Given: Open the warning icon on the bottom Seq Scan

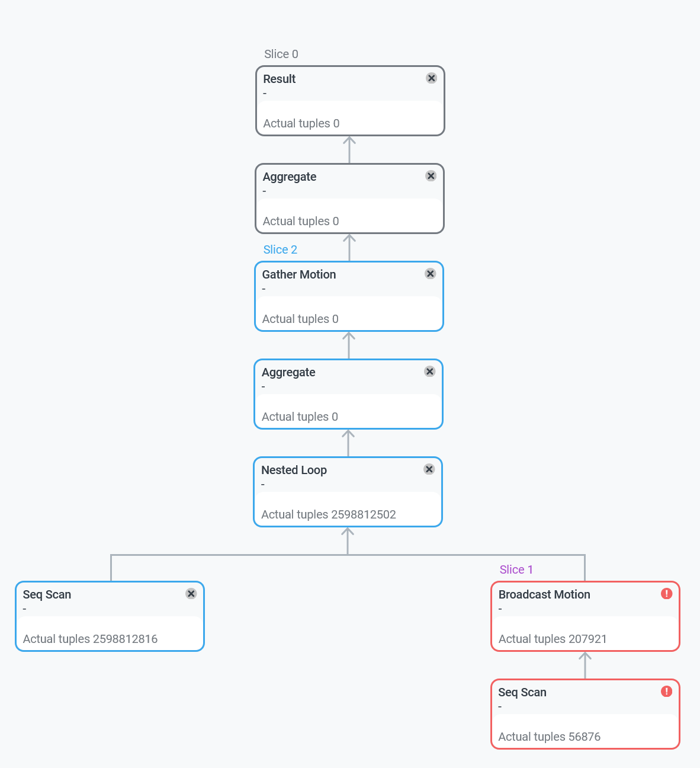Looking at the screenshot, I should click(x=667, y=691).
